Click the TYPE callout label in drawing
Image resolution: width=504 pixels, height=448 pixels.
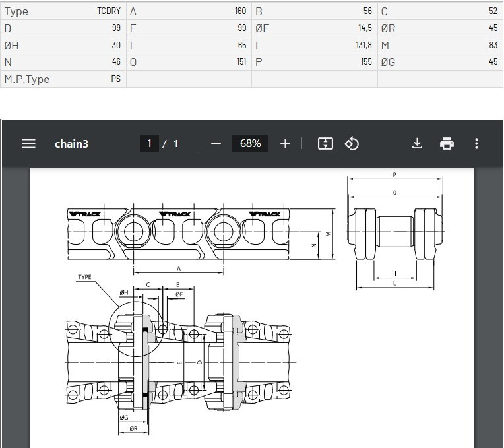[x=84, y=278]
